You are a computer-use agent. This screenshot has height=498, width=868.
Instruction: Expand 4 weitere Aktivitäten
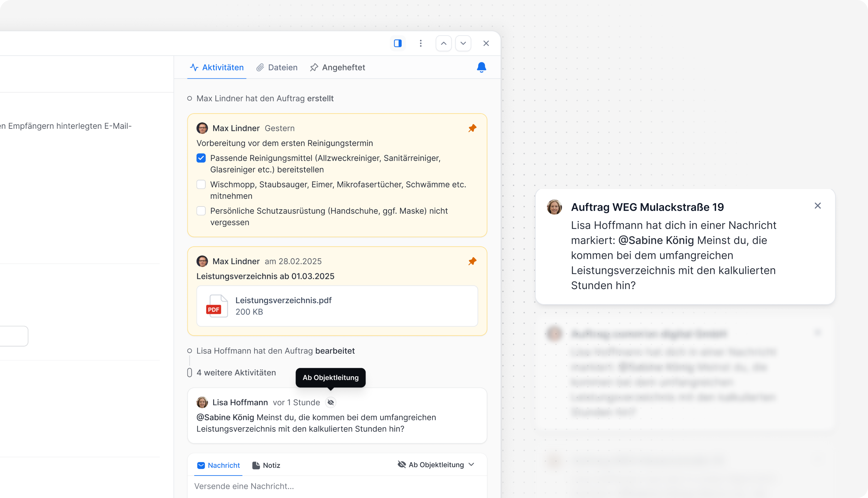pyautogui.click(x=236, y=373)
